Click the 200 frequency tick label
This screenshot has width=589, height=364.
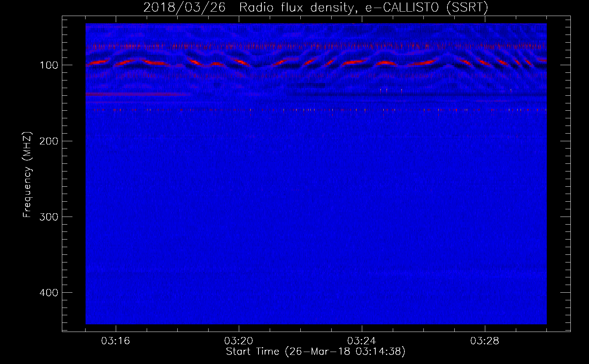pyautogui.click(x=49, y=141)
